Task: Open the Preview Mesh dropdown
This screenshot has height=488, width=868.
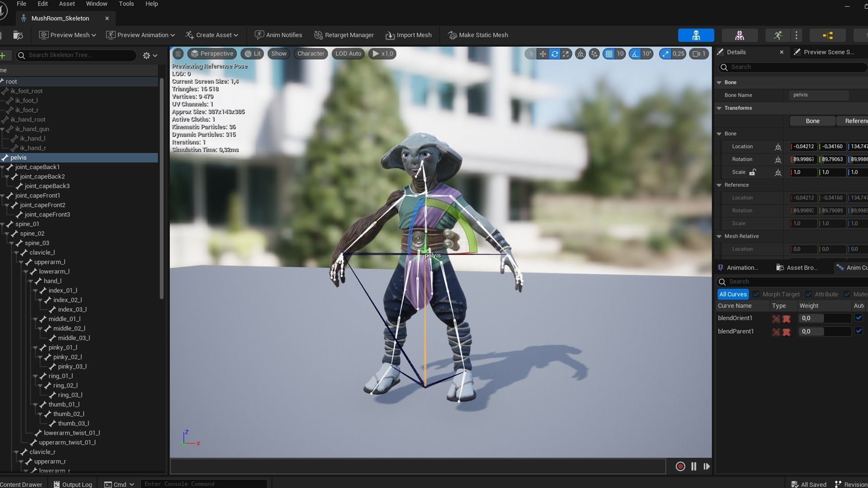Action: coord(68,35)
